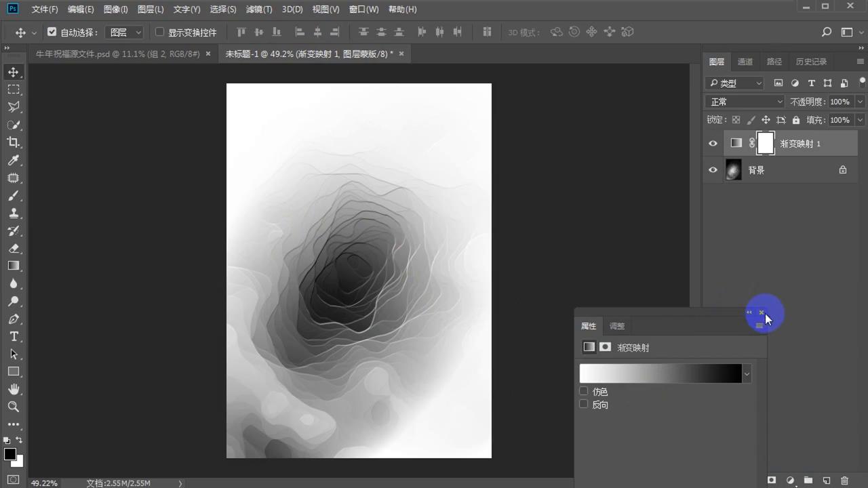Open the blend mode 正常 dropdown

tap(745, 102)
